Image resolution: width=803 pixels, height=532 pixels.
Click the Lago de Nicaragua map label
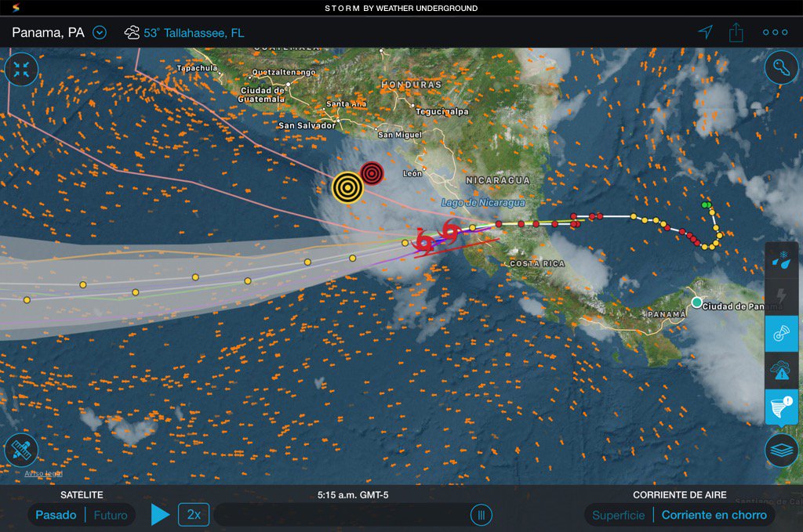[483, 203]
